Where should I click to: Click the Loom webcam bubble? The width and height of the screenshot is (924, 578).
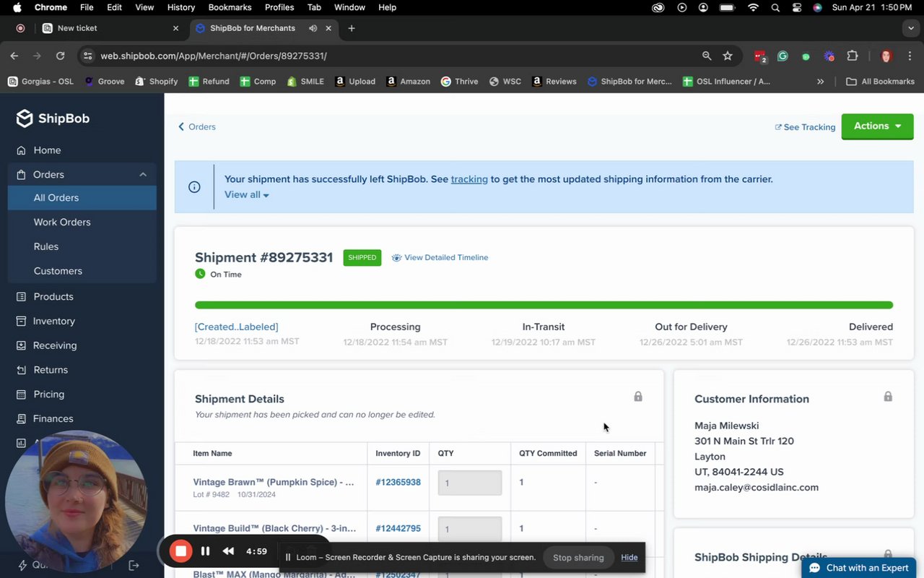coord(76,502)
